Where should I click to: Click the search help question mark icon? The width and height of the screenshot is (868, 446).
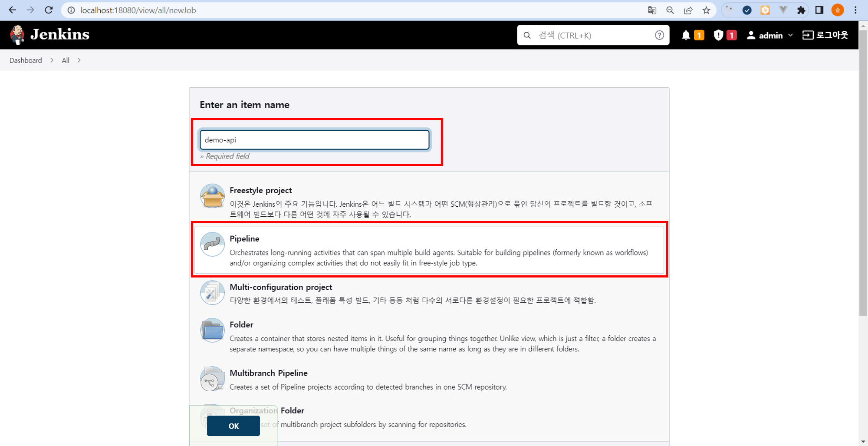point(659,35)
